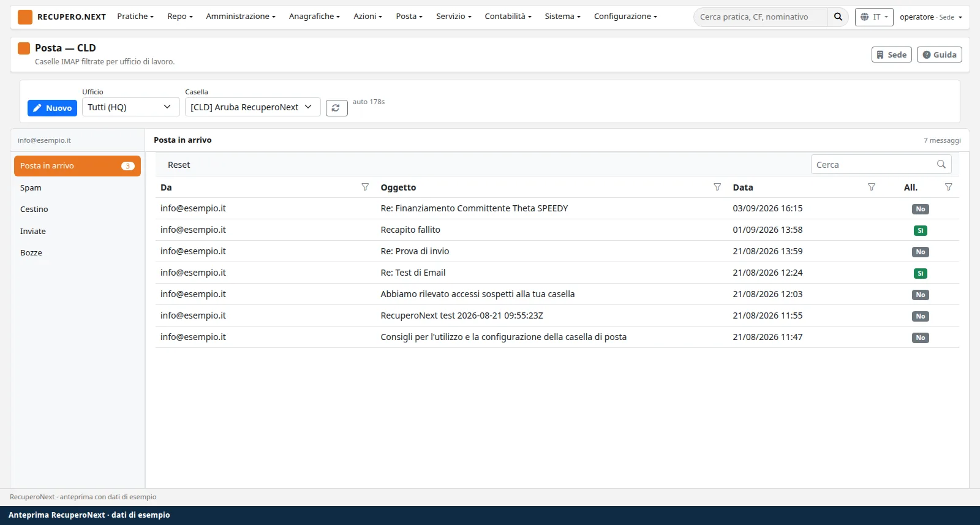This screenshot has height=525, width=980.
Task: Open the language selector IT
Action: tap(874, 17)
